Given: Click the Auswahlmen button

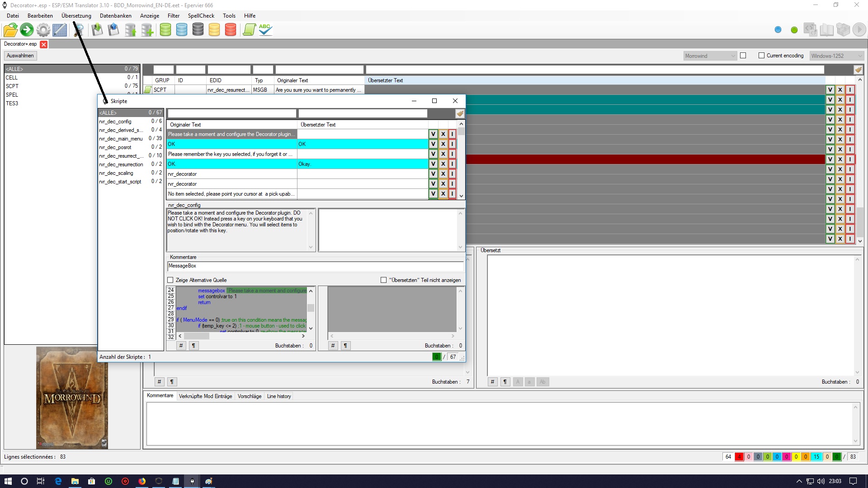Looking at the screenshot, I should (20, 56).
